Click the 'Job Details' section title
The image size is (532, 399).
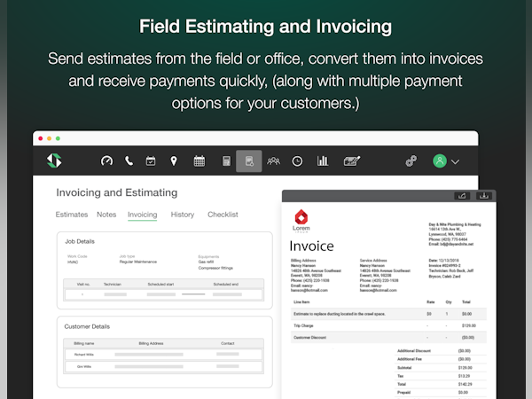[x=80, y=241]
